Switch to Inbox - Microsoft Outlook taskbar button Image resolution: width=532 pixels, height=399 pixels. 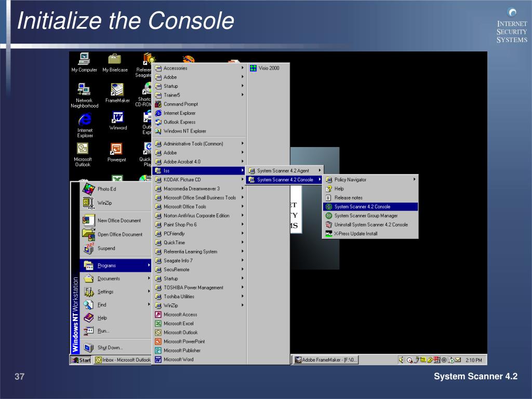click(123, 360)
